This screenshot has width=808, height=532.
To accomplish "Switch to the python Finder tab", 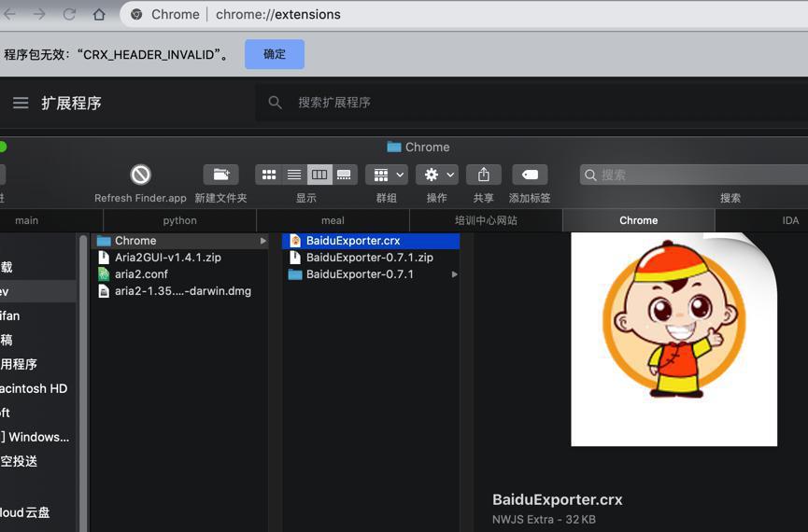I will [x=180, y=220].
